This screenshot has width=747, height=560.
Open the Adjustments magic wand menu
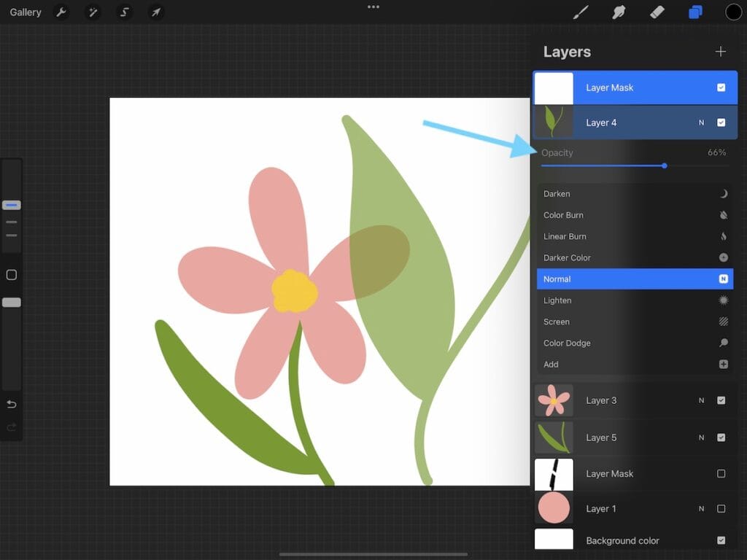[x=93, y=12]
